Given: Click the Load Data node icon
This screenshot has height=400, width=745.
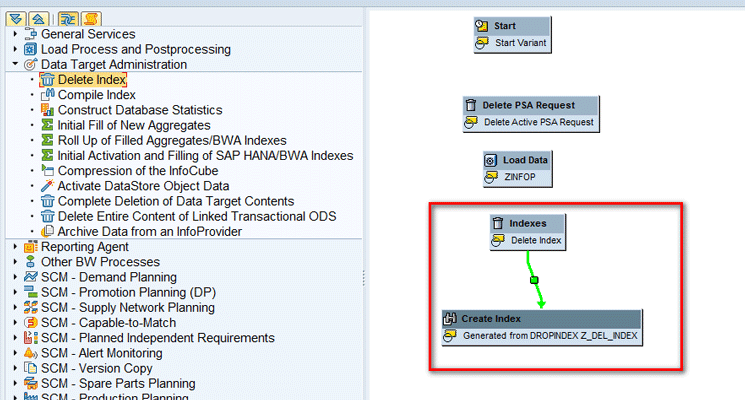Looking at the screenshot, I should (491, 160).
